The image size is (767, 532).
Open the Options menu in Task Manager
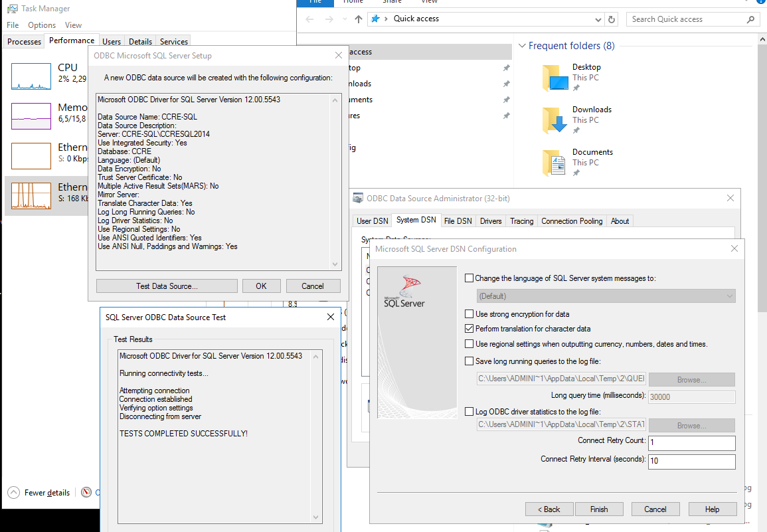pos(42,25)
